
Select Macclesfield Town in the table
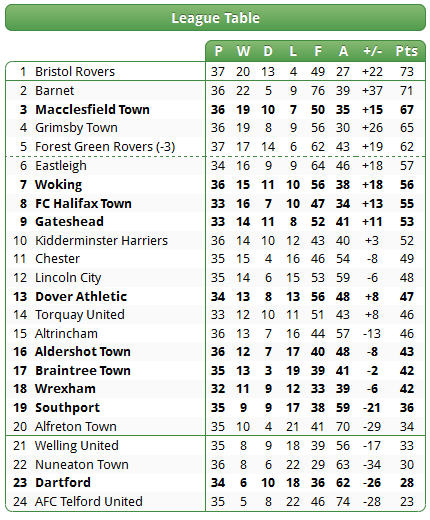coord(92,110)
